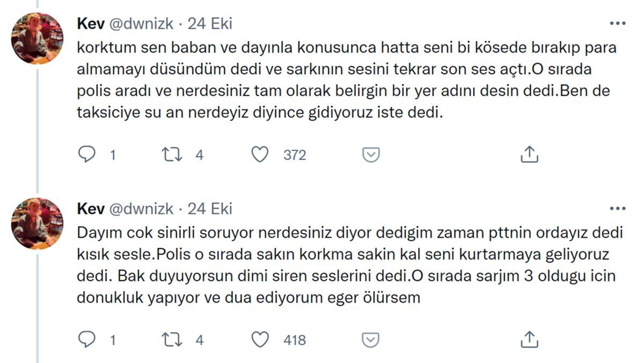Reply to the first tweet

click(87, 154)
